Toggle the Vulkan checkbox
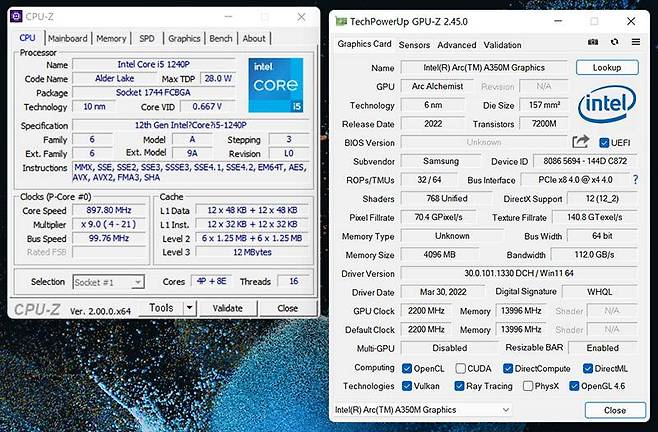658x432 pixels. click(x=407, y=386)
